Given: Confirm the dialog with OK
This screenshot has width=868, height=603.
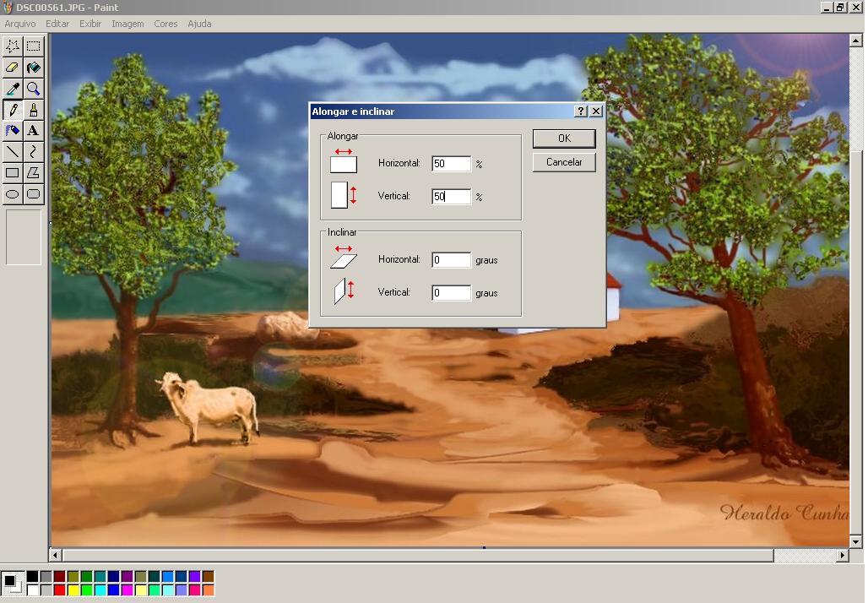Looking at the screenshot, I should point(564,139).
